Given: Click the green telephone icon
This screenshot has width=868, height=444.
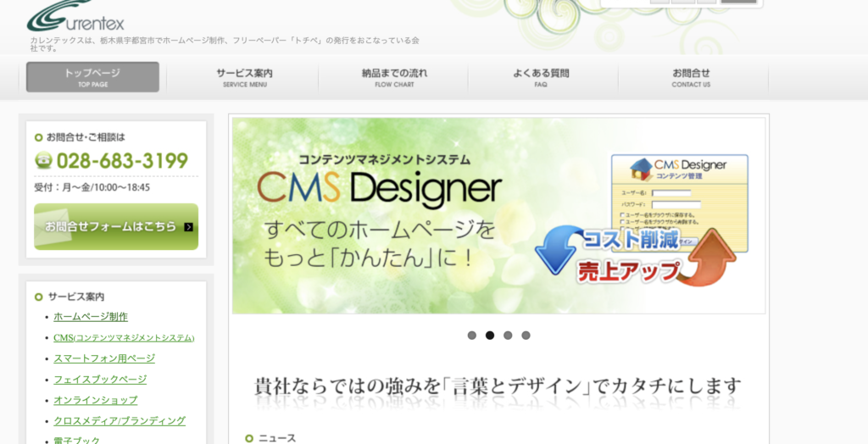Looking at the screenshot, I should pyautogui.click(x=43, y=160).
